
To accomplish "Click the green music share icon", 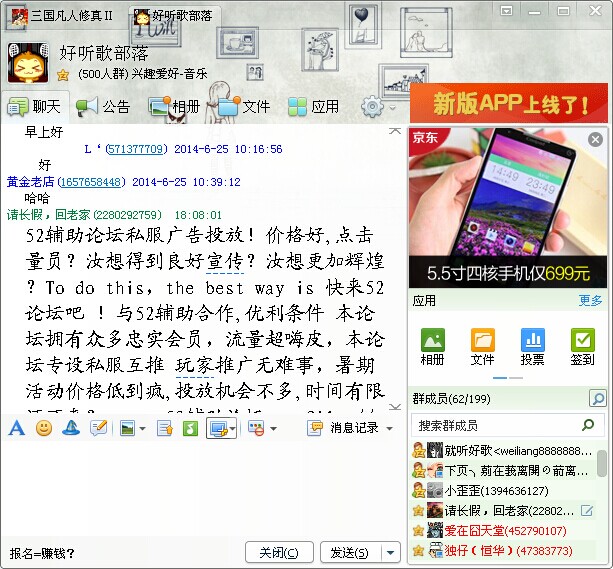I will (x=190, y=429).
